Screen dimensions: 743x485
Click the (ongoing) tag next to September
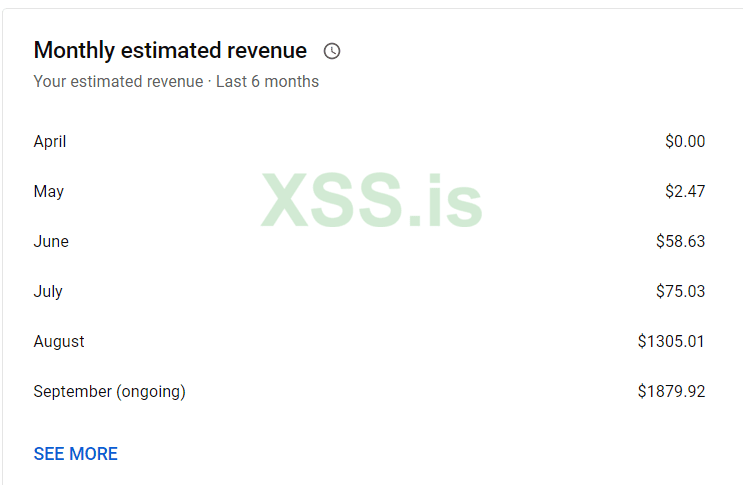[x=151, y=392]
